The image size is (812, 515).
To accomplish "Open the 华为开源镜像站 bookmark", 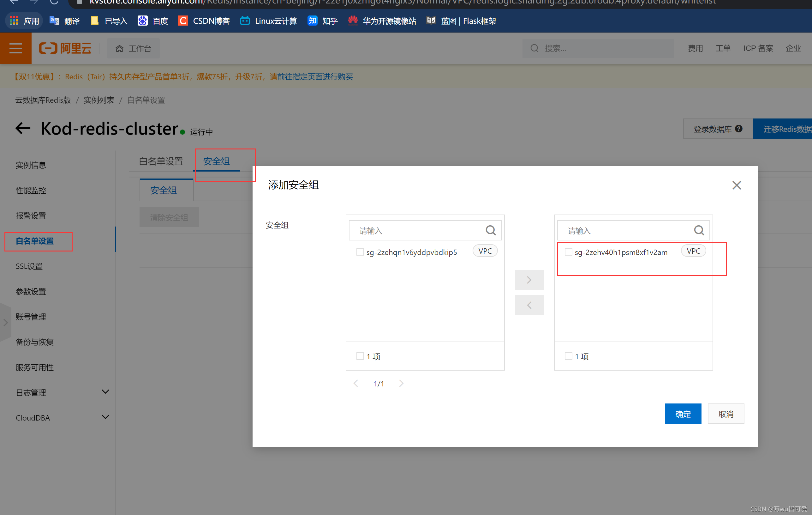I will tap(382, 21).
